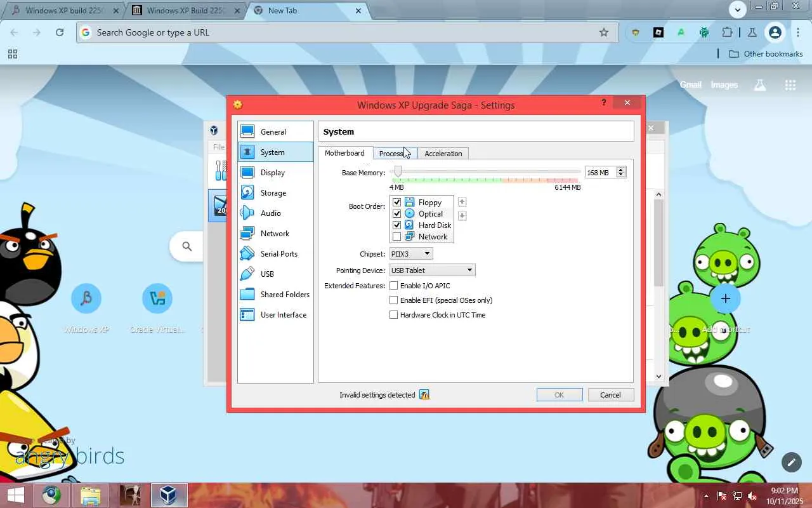Move selected boot device up
The height and width of the screenshot is (508, 812).
point(462,202)
